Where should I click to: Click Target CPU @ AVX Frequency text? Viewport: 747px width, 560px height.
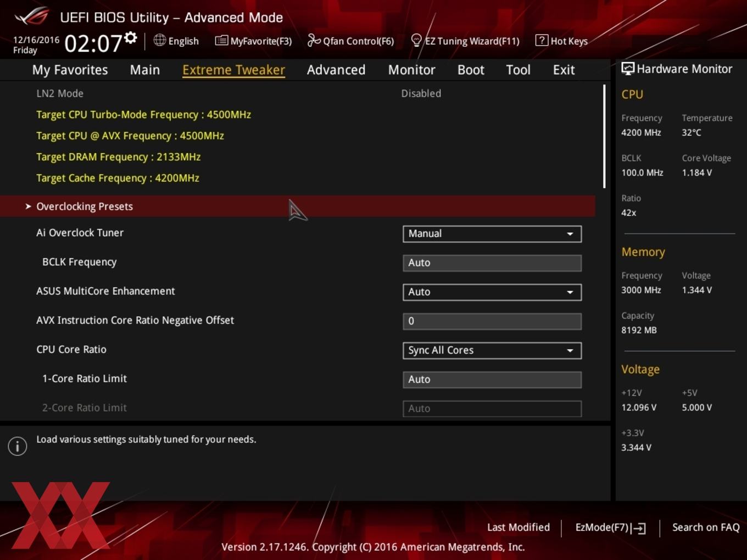tap(130, 136)
